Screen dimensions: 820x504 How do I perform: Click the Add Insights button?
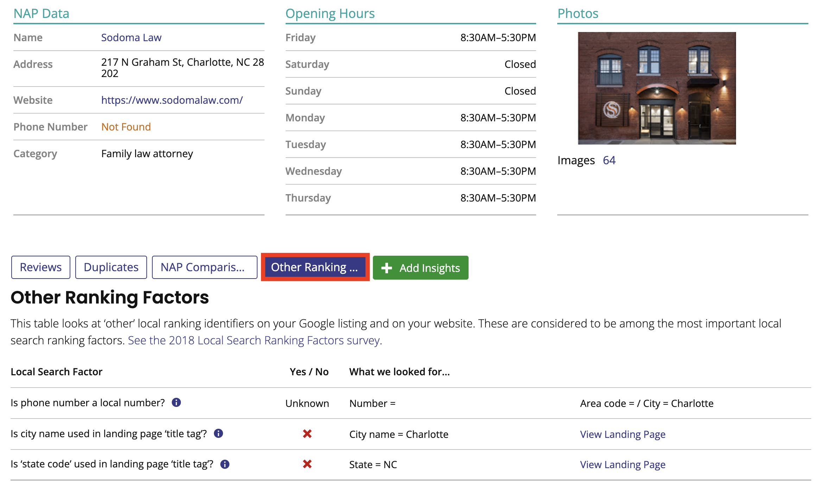(420, 268)
